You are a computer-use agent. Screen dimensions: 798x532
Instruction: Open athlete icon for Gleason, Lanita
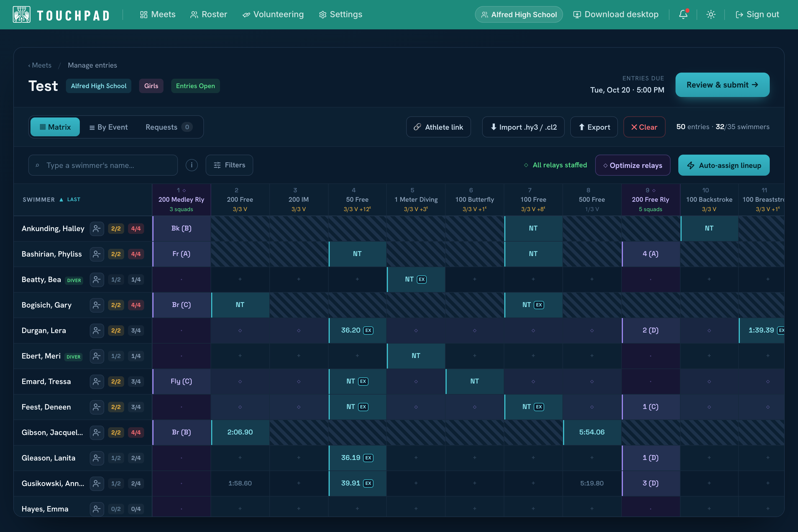tap(97, 458)
